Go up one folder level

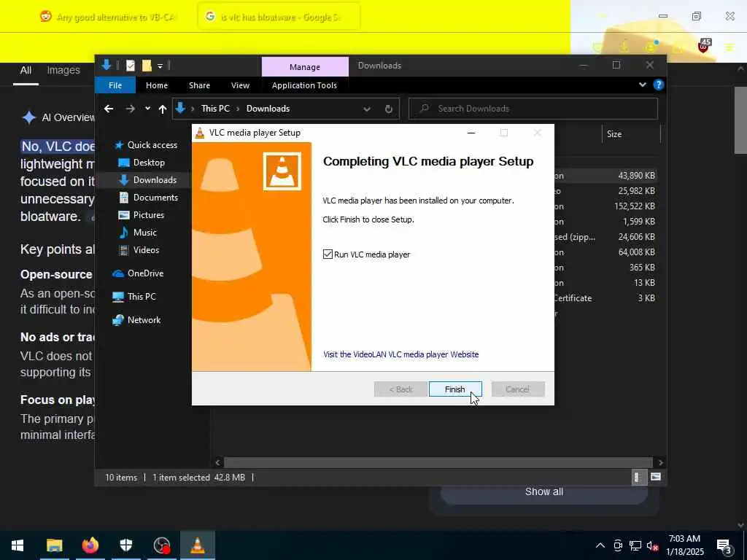[163, 109]
